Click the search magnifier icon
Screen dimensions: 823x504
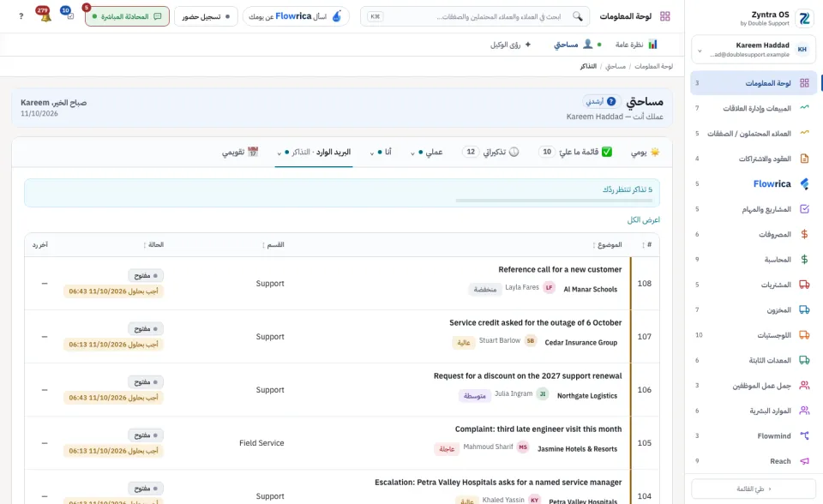coord(577,16)
